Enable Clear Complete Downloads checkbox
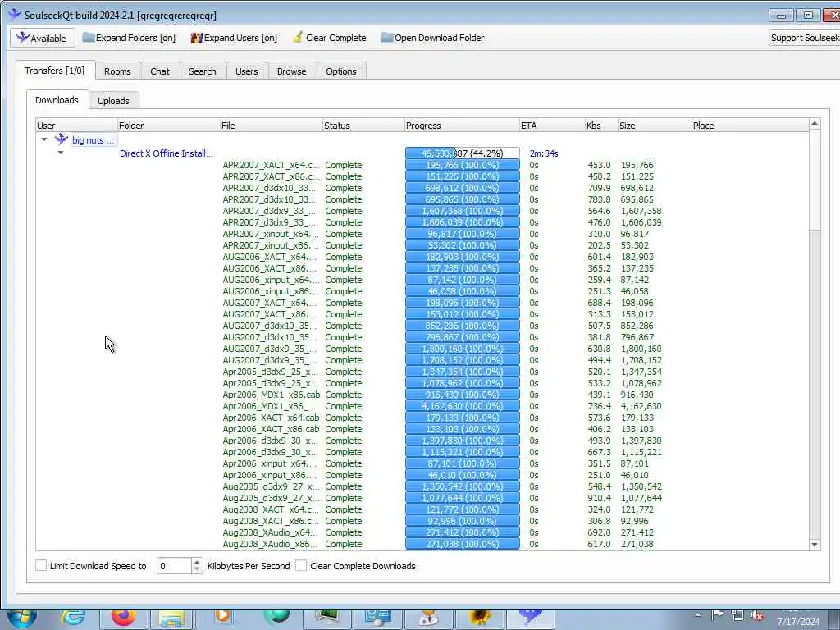This screenshot has width=840, height=630. point(301,565)
